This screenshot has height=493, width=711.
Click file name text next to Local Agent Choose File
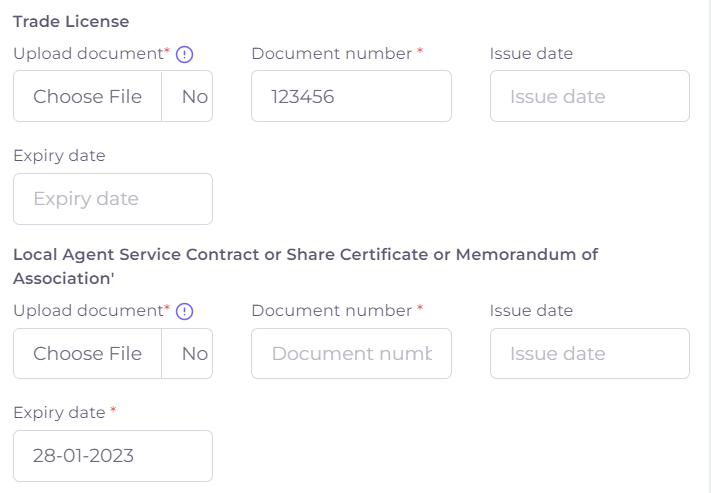(x=194, y=354)
